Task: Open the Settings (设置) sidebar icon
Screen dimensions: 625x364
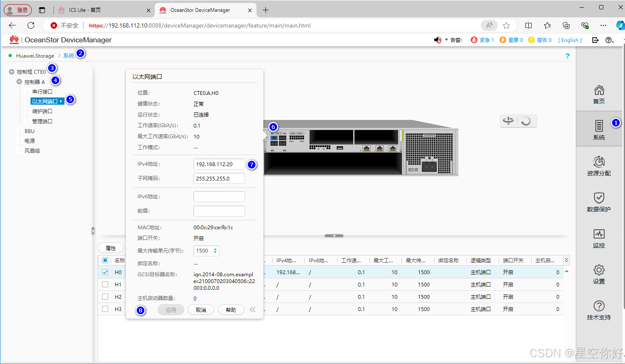Action: (599, 274)
